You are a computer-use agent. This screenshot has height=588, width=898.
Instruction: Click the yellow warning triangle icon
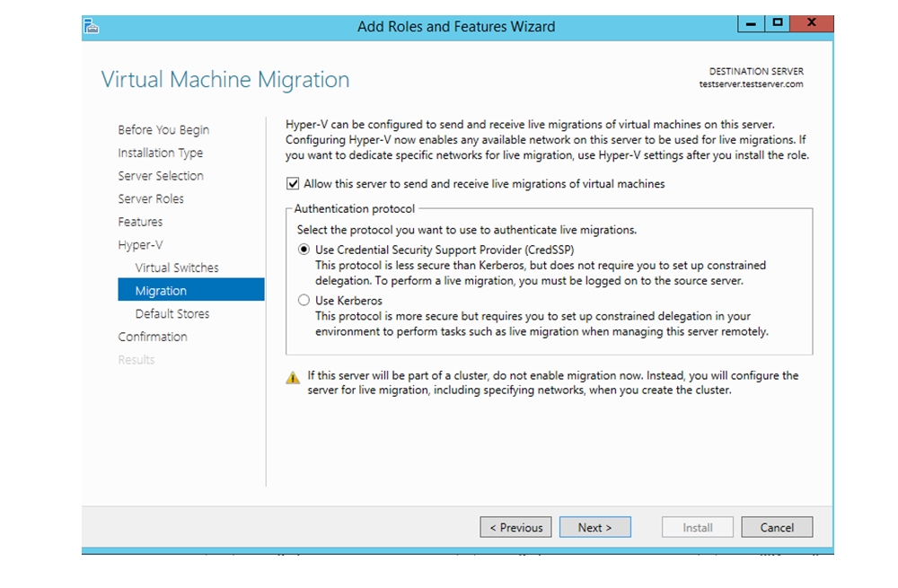coord(293,378)
